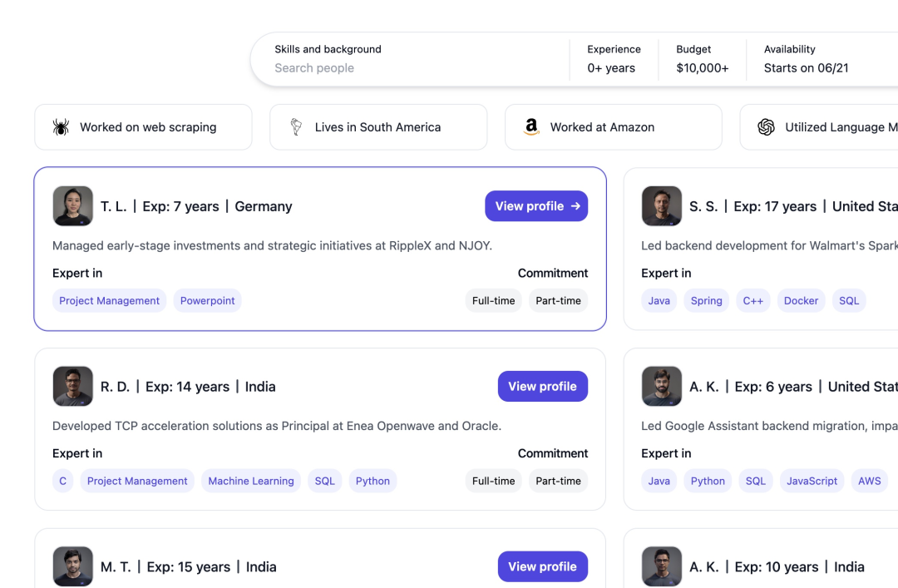
Task: Open the Experience 0+ years filter
Action: [614, 60]
